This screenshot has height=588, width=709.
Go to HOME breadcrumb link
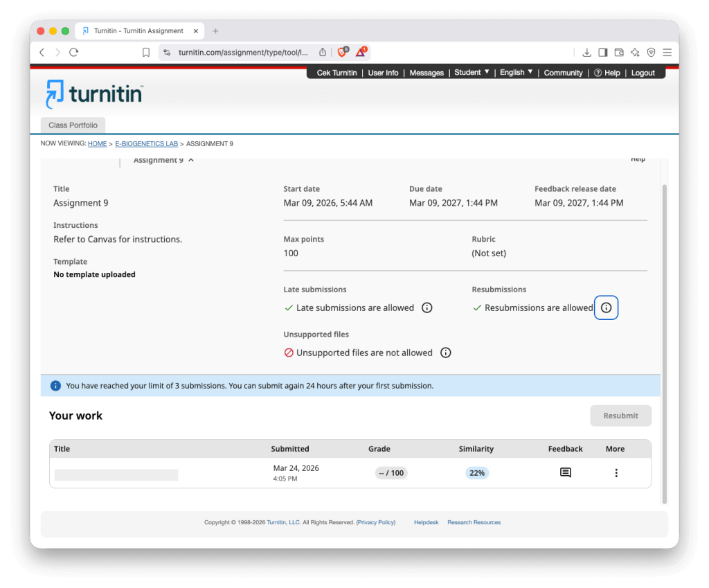click(97, 144)
